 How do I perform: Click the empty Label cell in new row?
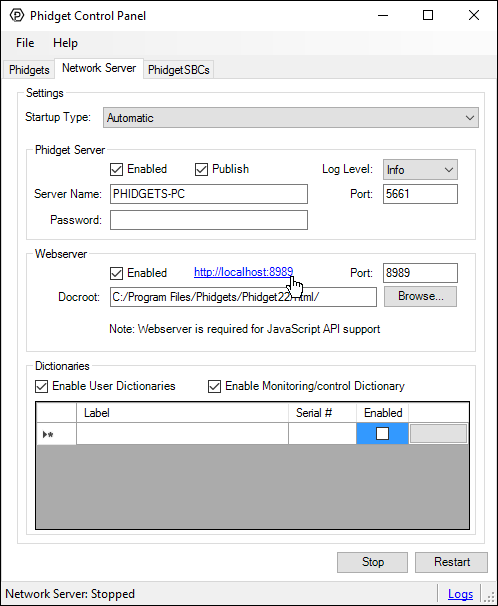pos(182,434)
